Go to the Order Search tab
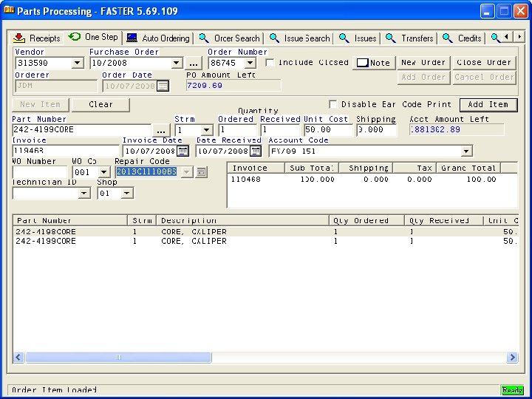This screenshot has width=532, height=399. pyautogui.click(x=229, y=38)
